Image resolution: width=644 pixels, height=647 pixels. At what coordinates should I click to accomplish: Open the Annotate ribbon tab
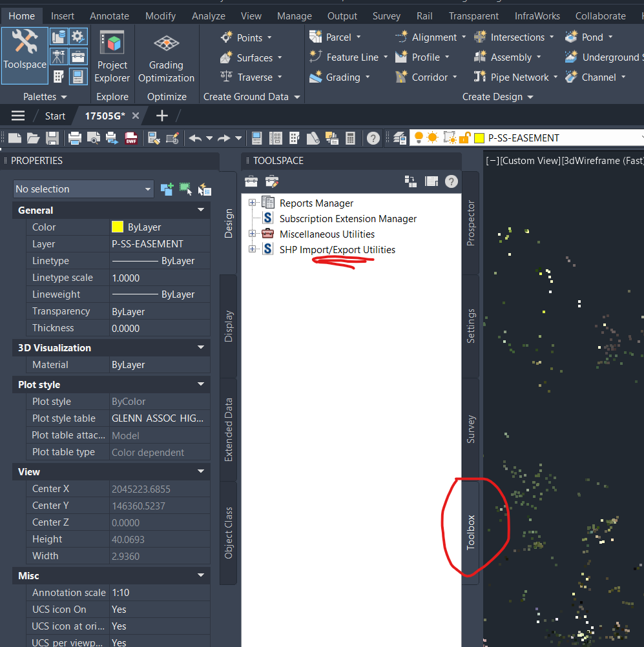109,15
